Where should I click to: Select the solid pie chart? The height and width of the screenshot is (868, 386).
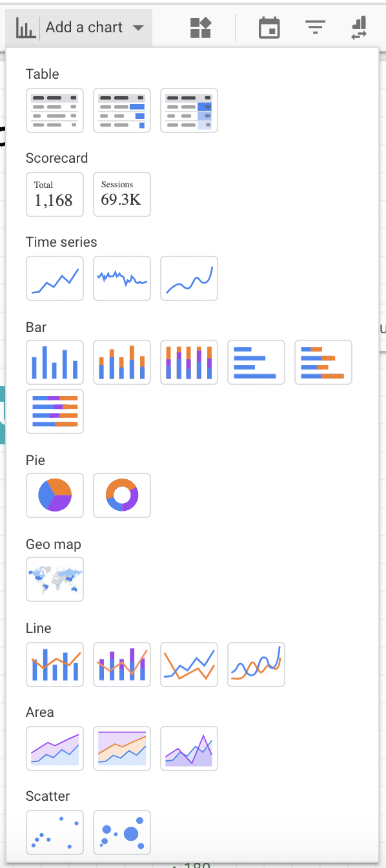coord(55,495)
